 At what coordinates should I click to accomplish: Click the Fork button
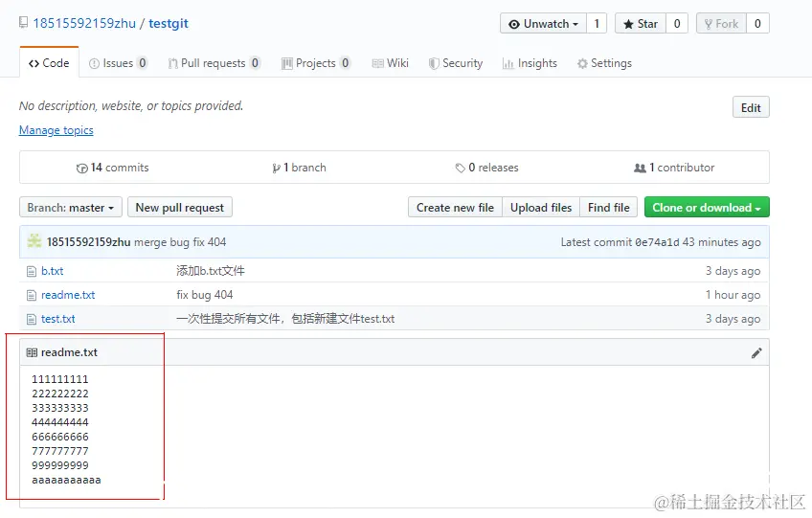click(721, 24)
